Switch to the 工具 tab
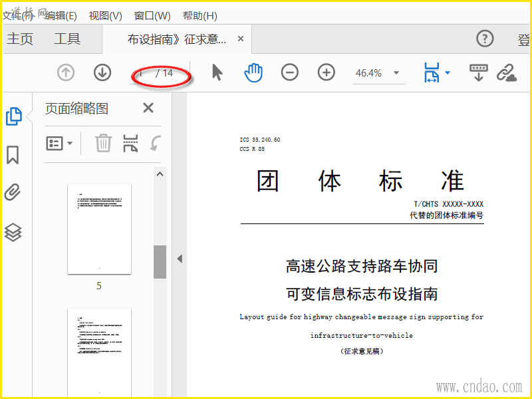Viewport: 532px width, 399px height. point(67,39)
